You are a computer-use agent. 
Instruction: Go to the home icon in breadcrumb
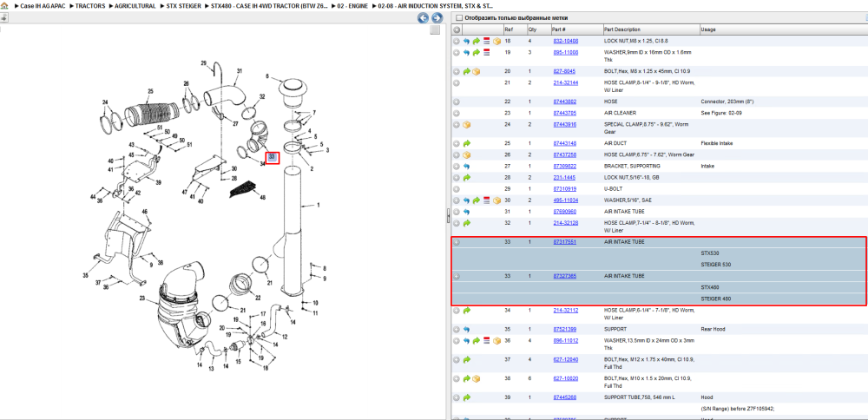tap(4, 5)
